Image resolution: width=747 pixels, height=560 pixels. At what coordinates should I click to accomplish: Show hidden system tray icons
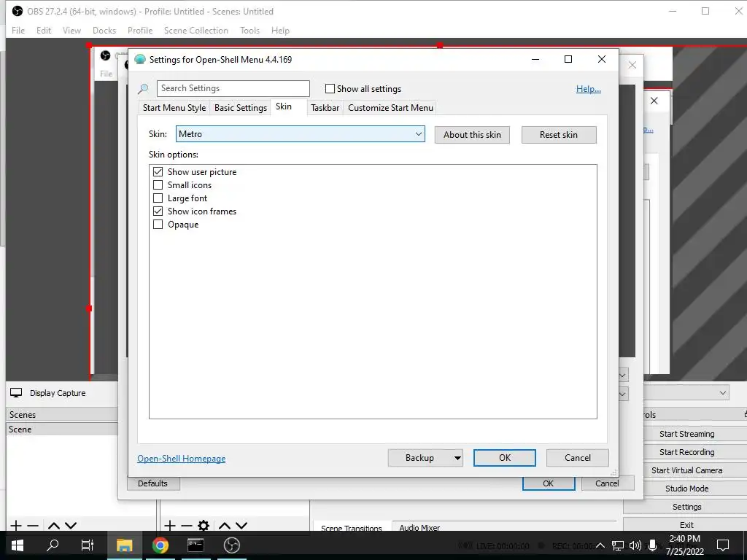click(x=600, y=545)
